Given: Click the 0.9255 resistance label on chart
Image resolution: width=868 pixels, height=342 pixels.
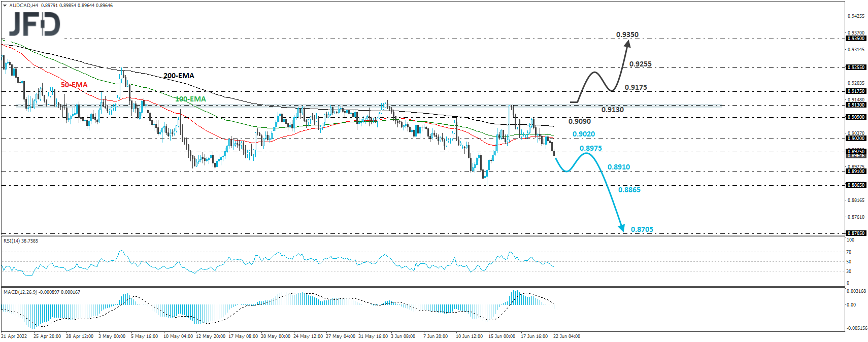Looking at the screenshot, I should point(641,64).
